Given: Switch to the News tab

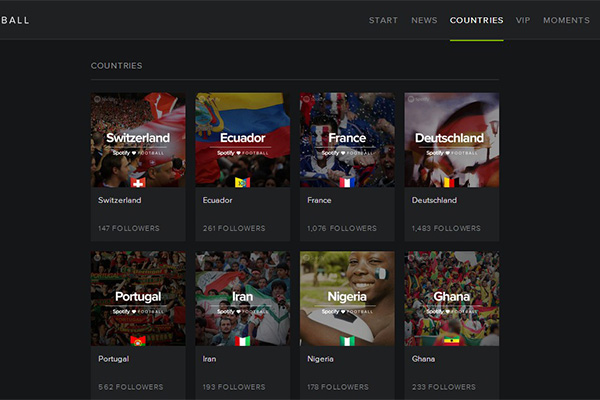Looking at the screenshot, I should click(424, 20).
